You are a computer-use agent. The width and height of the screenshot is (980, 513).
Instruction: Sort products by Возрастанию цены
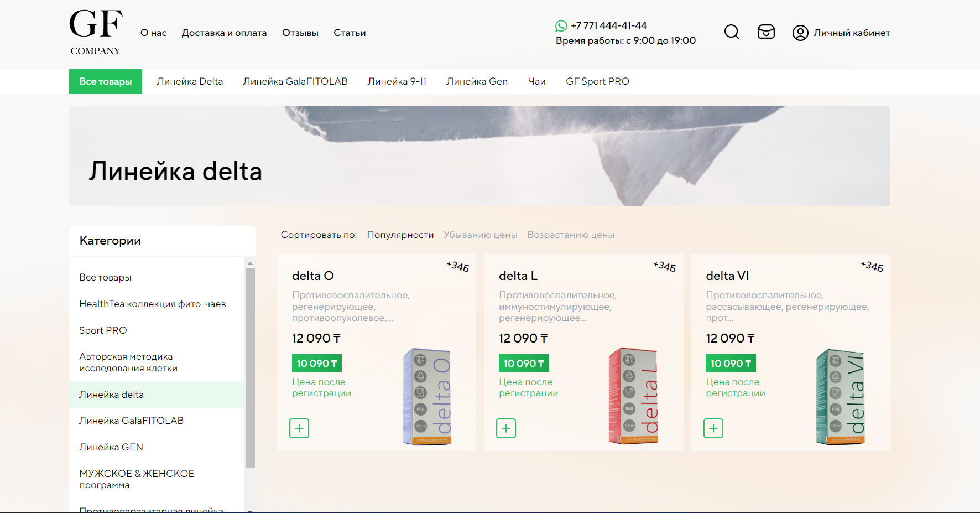pyautogui.click(x=571, y=235)
